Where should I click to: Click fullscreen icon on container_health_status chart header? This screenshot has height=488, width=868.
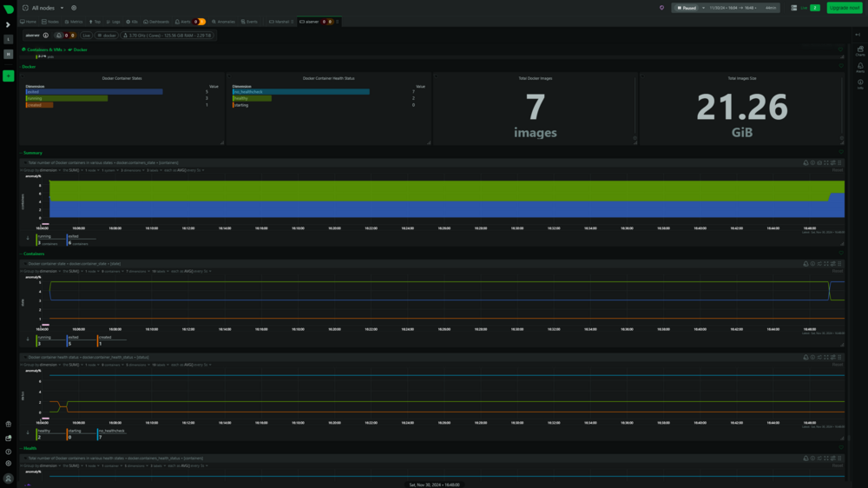click(826, 357)
